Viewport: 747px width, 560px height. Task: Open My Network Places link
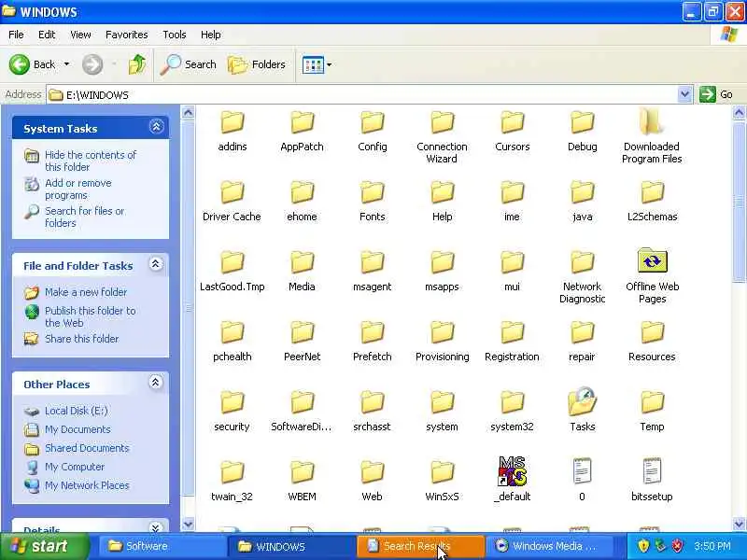pyautogui.click(x=87, y=485)
